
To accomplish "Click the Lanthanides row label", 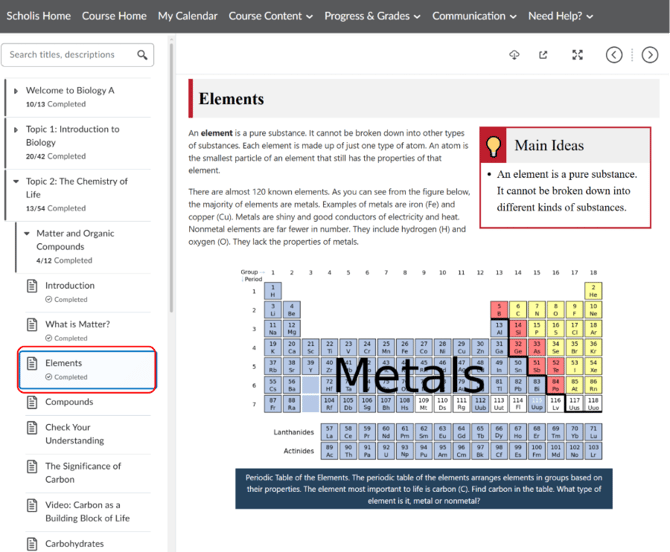I will click(x=294, y=432).
